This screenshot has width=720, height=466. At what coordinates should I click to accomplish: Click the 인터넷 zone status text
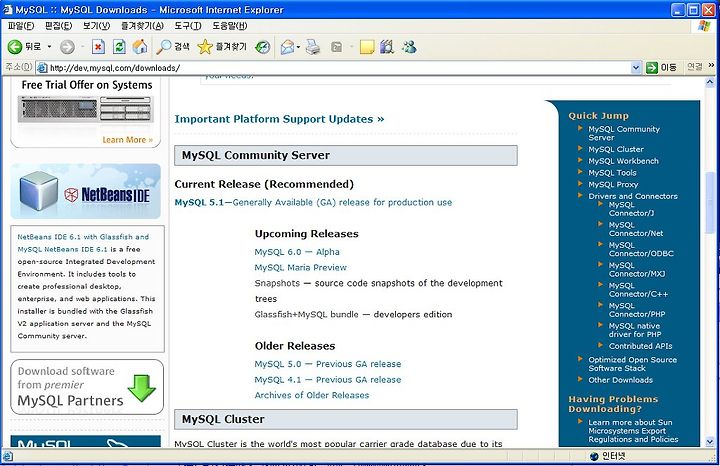click(x=613, y=456)
